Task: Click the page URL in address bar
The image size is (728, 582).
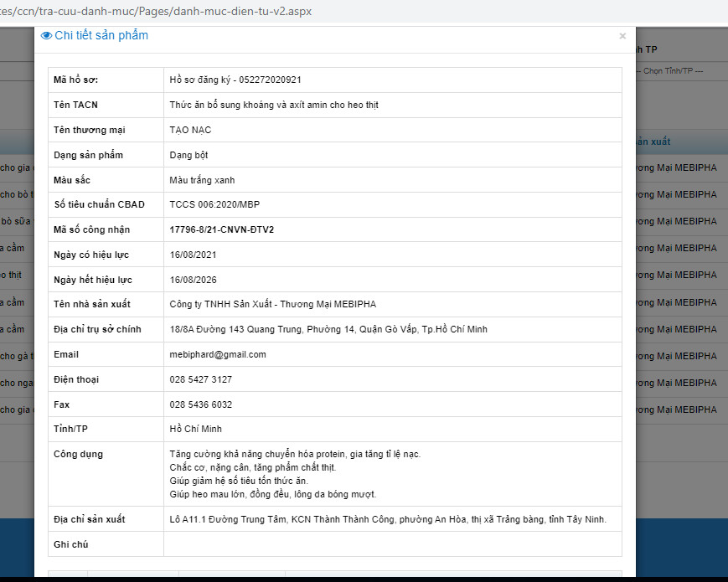Action: pos(155,11)
